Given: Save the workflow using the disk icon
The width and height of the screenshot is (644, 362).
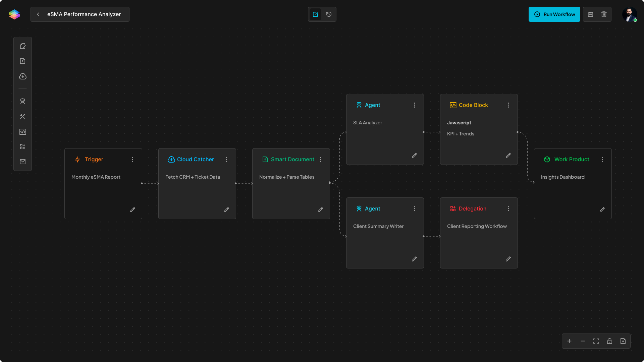Looking at the screenshot, I should click(590, 14).
